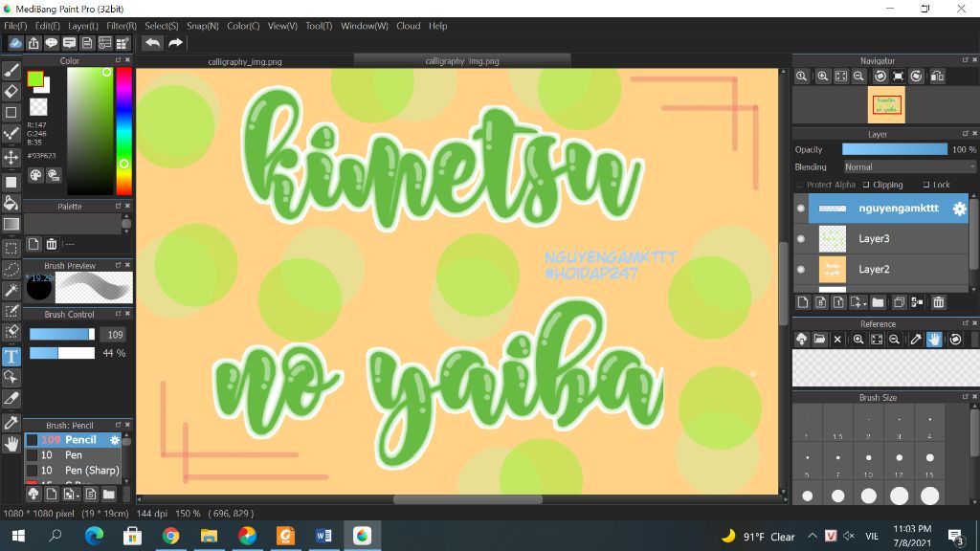Select the Text tool
Viewport: 980px width, 551px height.
pos(11,356)
